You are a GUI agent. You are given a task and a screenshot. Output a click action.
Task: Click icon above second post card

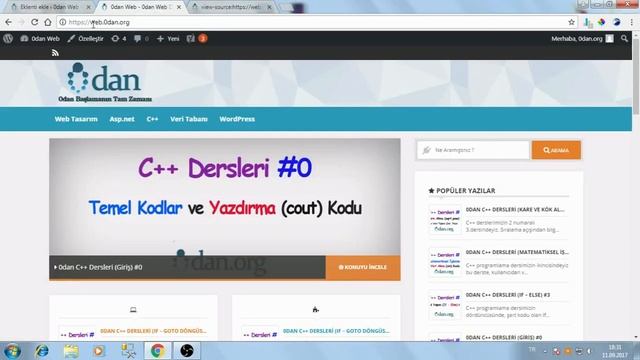click(316, 310)
